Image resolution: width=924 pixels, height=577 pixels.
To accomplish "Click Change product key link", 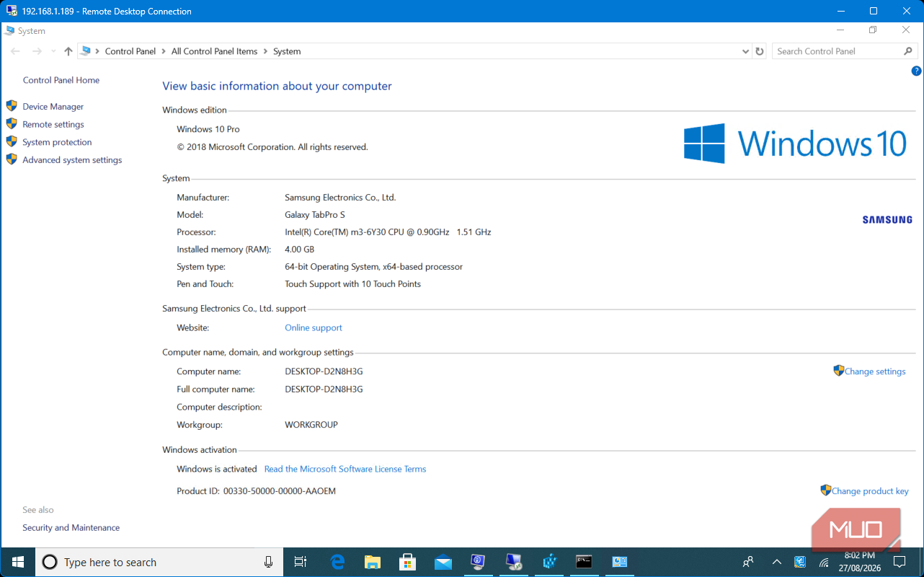I will tap(870, 491).
